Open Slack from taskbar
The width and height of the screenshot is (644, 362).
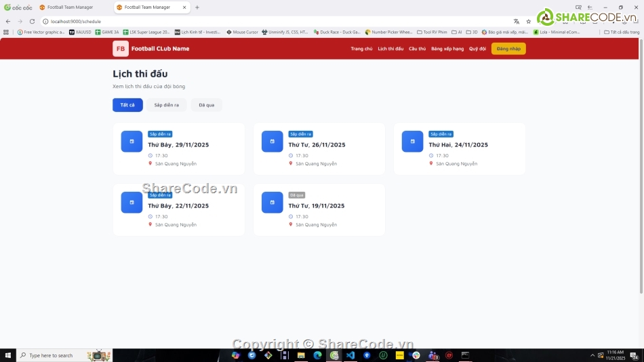coord(416,355)
